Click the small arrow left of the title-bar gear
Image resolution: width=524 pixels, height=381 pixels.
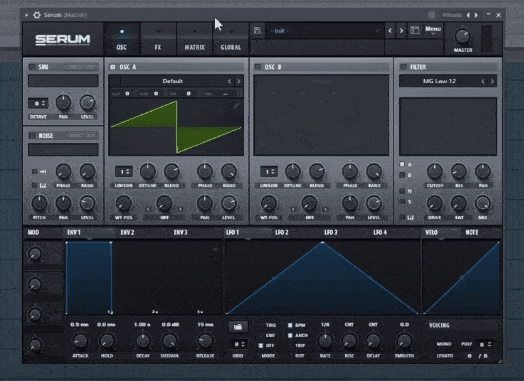tap(26, 15)
